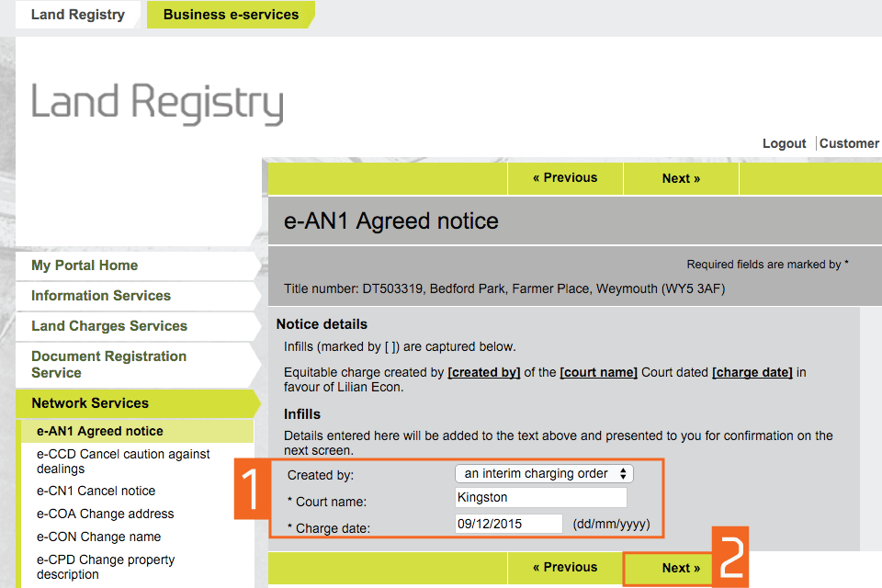Select Network Services section
The width and height of the screenshot is (882, 588).
pyautogui.click(x=90, y=403)
